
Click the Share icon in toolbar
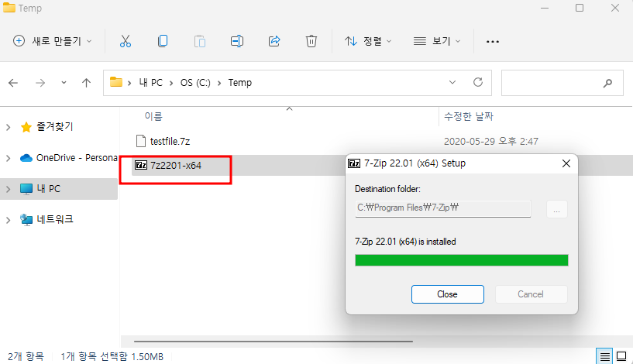274,41
